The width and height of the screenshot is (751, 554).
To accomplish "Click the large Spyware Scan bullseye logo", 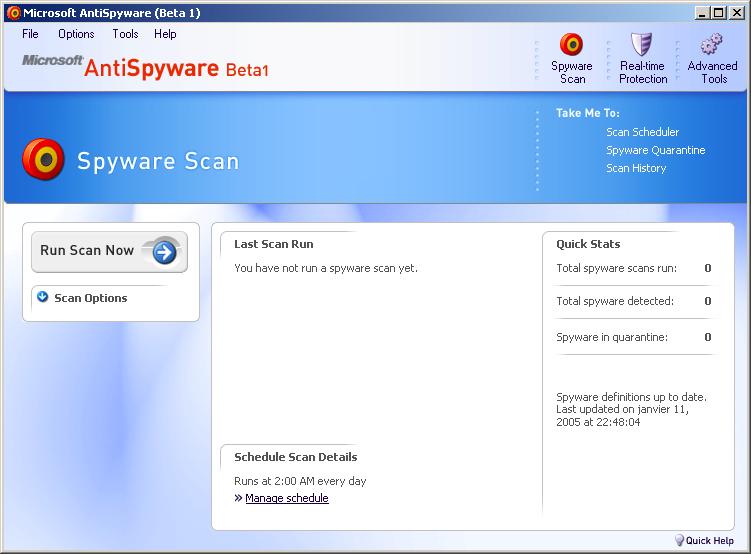I will click(43, 159).
